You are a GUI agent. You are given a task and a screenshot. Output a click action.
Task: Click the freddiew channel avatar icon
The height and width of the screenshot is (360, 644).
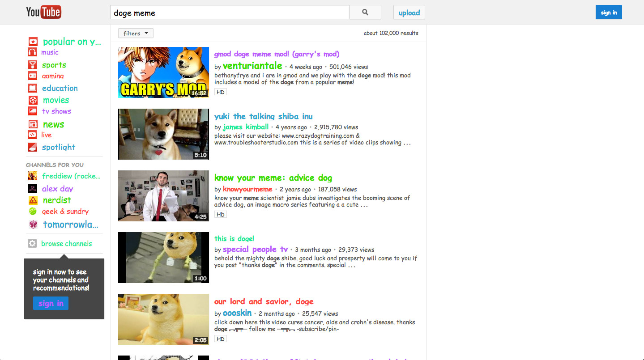coord(33,176)
